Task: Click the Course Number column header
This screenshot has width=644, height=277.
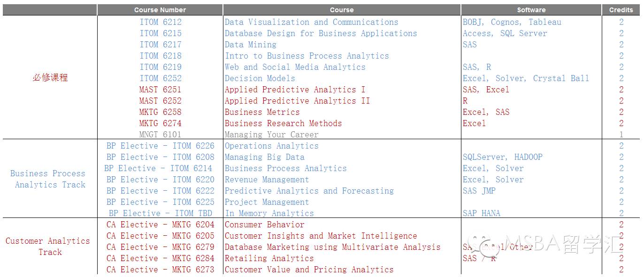Action: (160, 10)
